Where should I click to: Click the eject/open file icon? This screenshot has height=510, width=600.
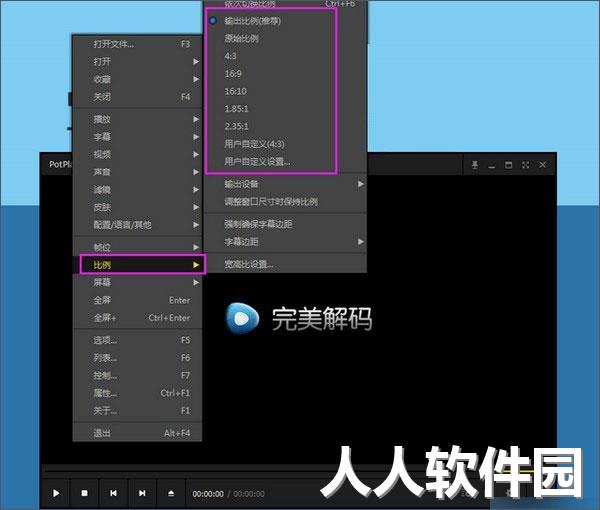coord(171,493)
